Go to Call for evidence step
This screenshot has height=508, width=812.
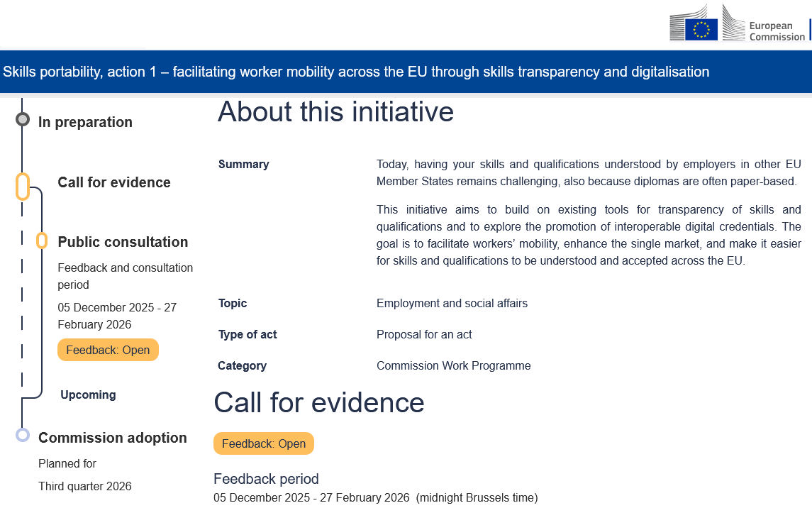(x=114, y=182)
